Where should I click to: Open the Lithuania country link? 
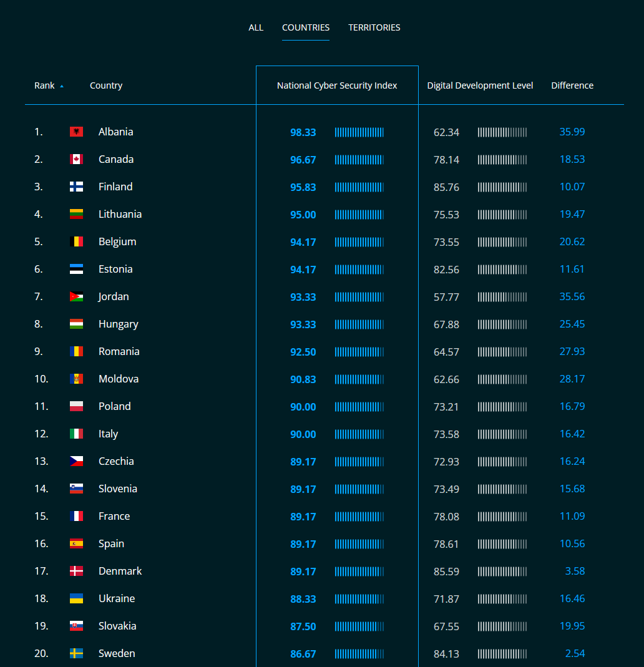tap(120, 214)
